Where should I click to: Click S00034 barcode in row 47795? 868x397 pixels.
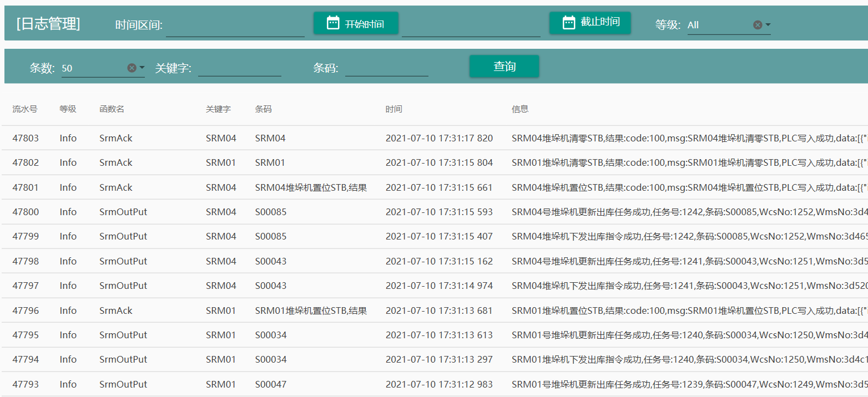271,335
